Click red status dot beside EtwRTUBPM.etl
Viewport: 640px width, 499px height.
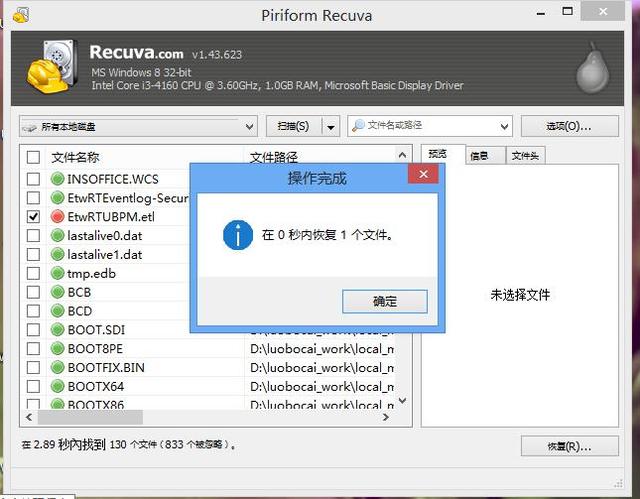[x=58, y=216]
